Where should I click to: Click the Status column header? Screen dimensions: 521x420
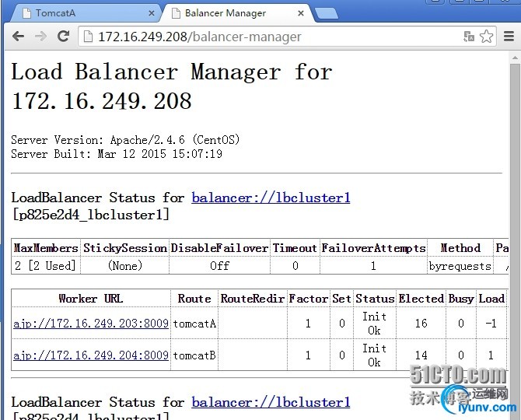click(x=375, y=299)
